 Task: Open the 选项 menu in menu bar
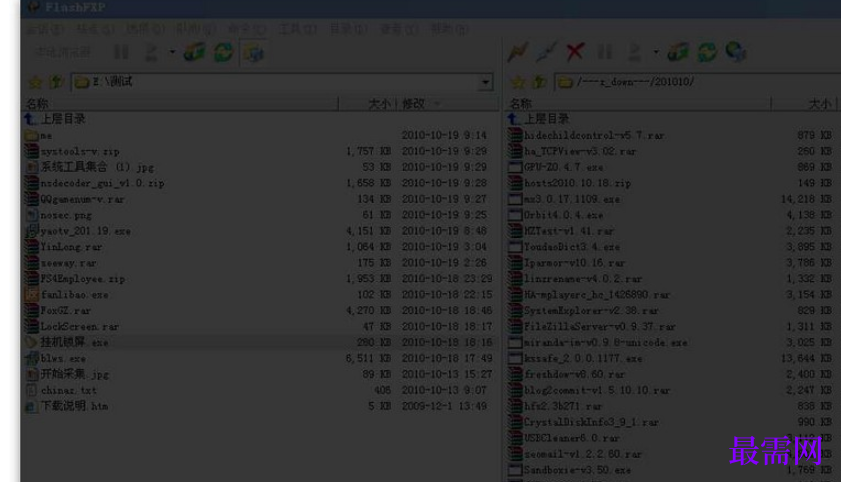pyautogui.click(x=145, y=29)
